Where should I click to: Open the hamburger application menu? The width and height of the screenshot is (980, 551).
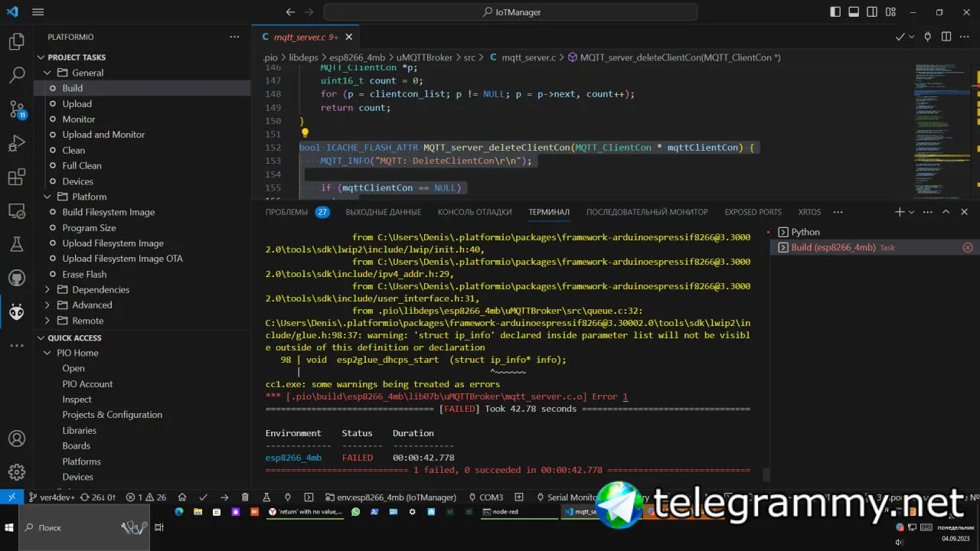(38, 12)
